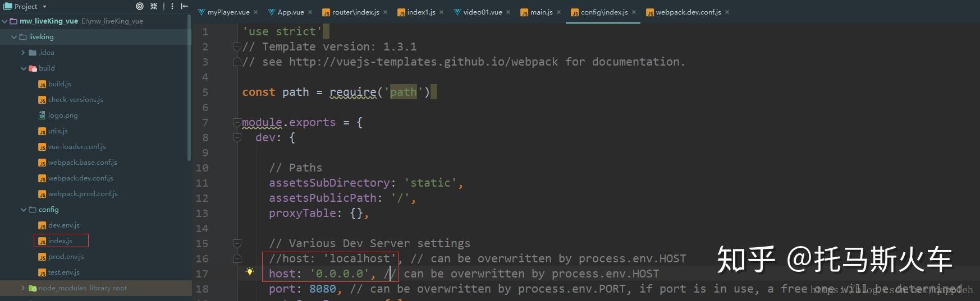Collapse the liveking folder
The height and width of the screenshot is (301, 980).
click(x=14, y=37)
